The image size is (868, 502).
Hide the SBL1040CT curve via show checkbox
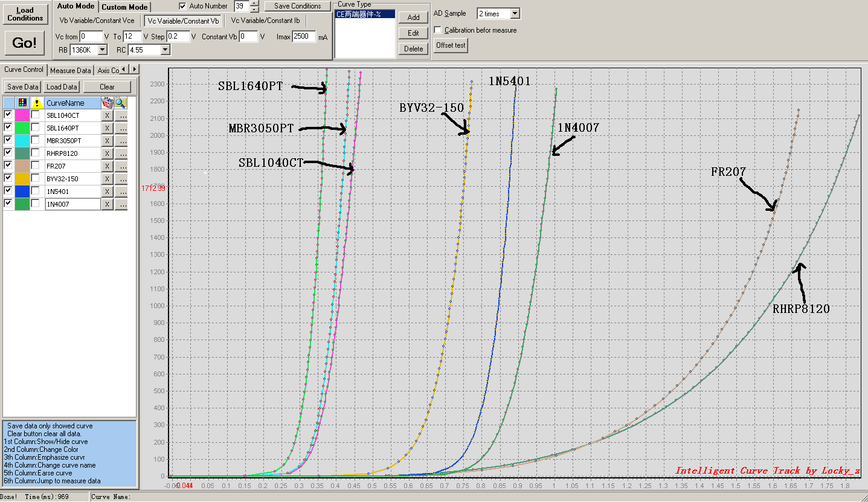(x=8, y=114)
